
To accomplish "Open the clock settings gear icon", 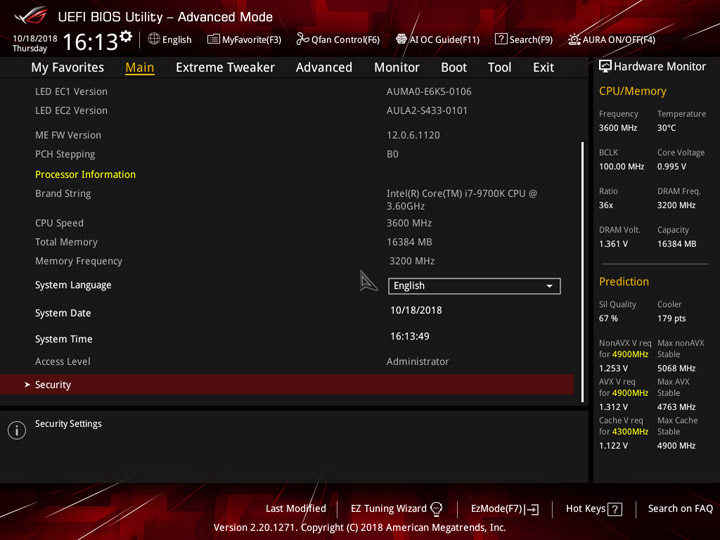I will [126, 36].
